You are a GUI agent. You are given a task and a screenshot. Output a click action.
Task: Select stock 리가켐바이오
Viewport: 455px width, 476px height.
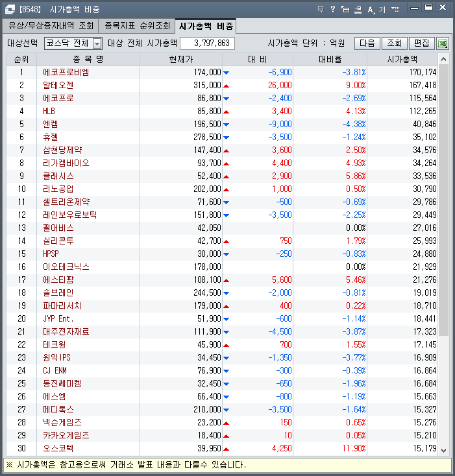(66, 163)
